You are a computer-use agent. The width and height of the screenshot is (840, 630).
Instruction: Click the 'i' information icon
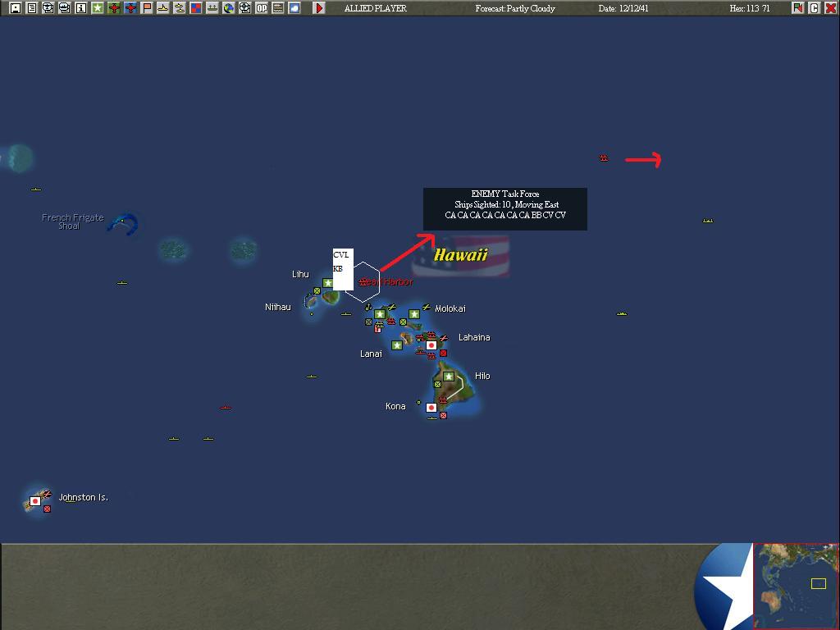[81, 8]
